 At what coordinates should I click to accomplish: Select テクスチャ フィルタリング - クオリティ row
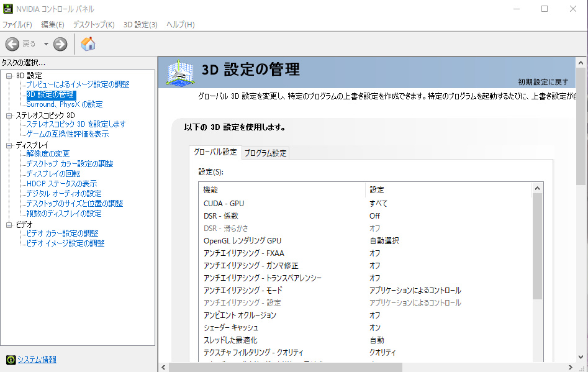point(365,353)
